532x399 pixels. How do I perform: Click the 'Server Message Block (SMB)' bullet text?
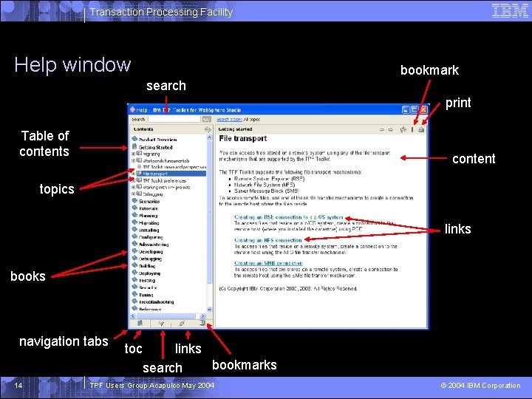pos(266,191)
